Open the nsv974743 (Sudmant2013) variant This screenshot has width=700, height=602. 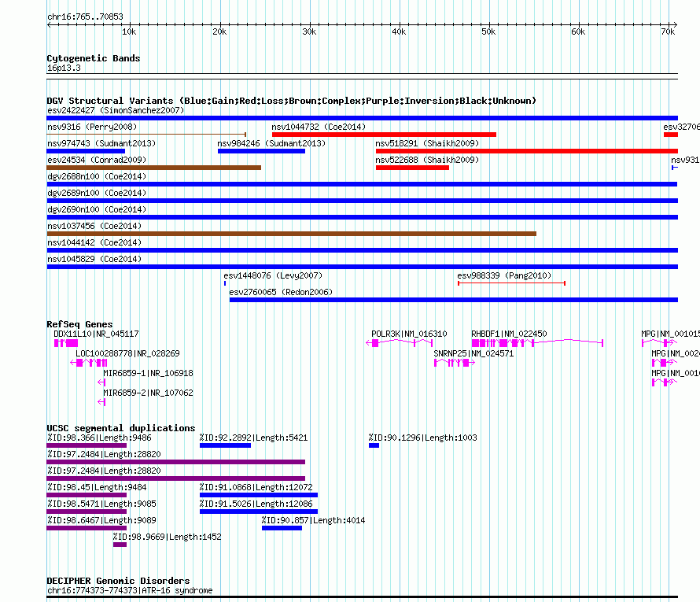[x=86, y=151]
